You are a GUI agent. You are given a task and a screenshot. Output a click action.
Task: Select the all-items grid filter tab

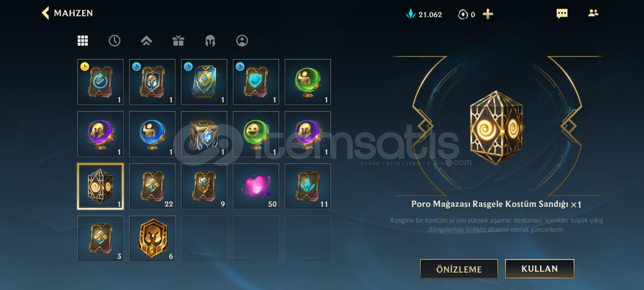83,41
